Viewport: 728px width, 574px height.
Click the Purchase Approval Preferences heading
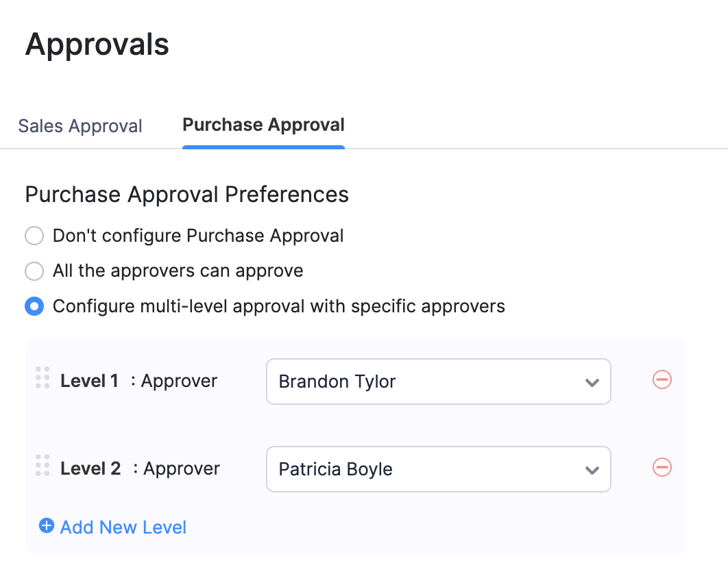186,195
